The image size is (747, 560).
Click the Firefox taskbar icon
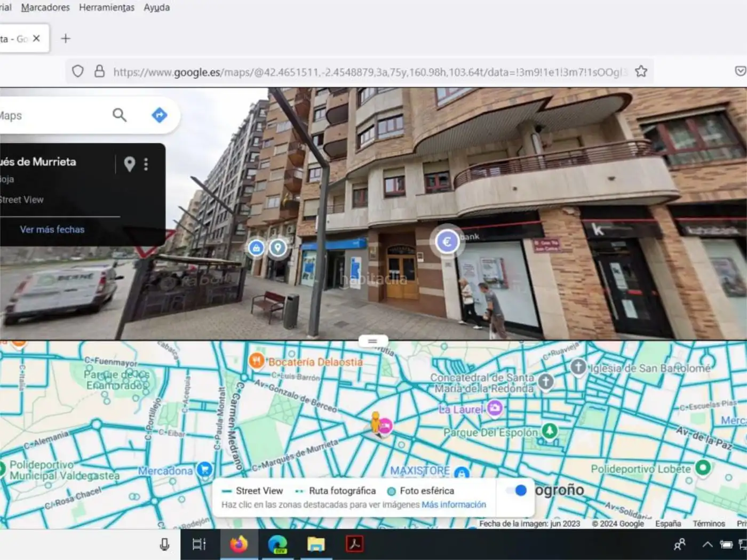point(239,545)
